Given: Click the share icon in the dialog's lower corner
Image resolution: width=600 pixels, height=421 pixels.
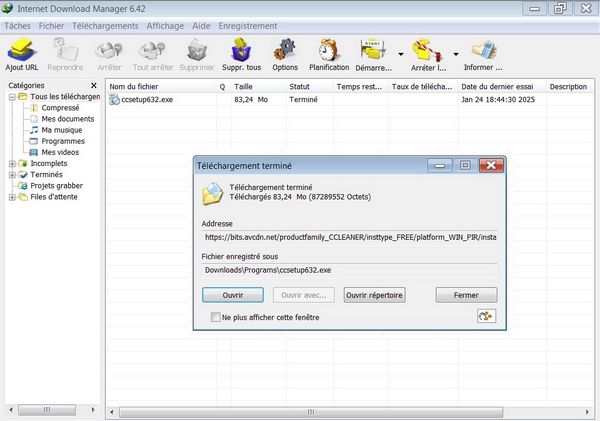Looking at the screenshot, I should click(x=486, y=316).
